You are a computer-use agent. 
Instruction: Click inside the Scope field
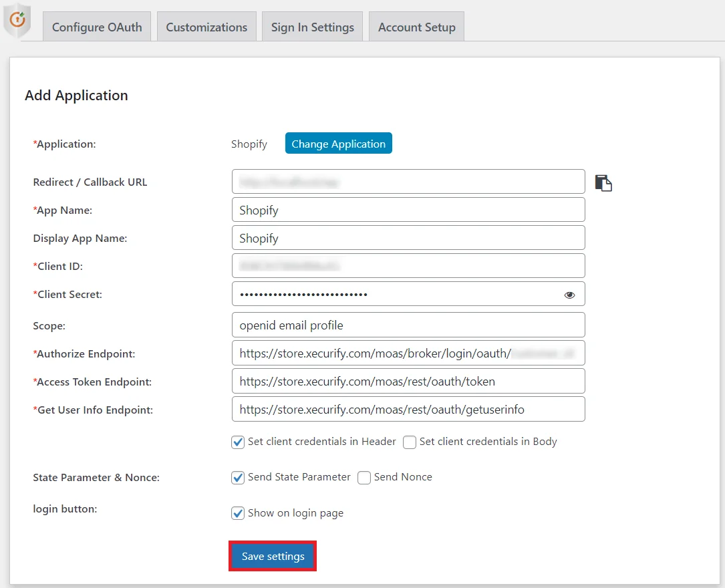coord(408,325)
